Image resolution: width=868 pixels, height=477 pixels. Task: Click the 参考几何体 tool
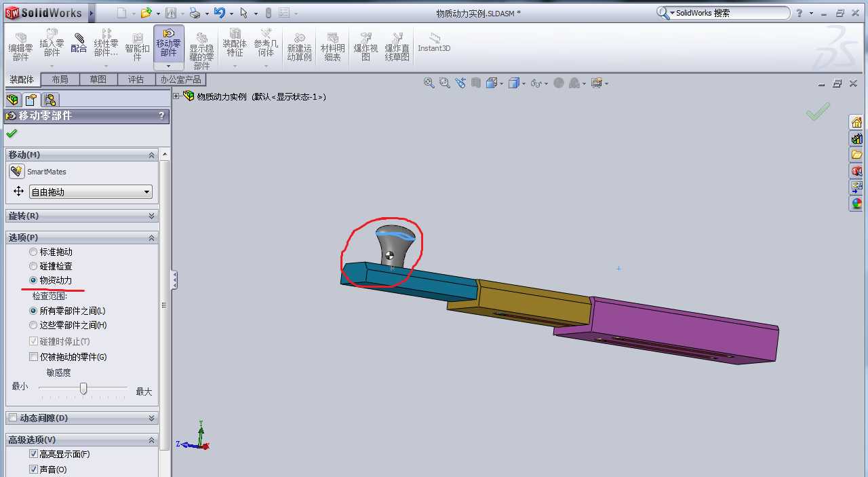point(267,43)
